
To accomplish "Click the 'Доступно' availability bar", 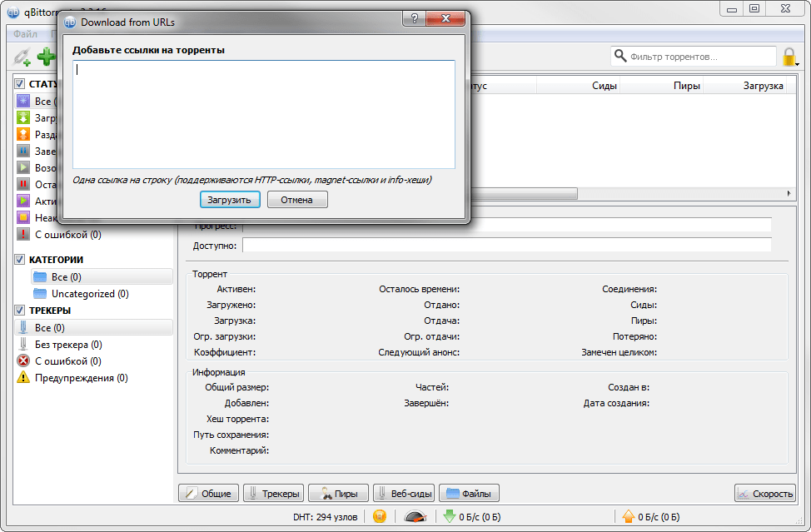I will (x=507, y=246).
